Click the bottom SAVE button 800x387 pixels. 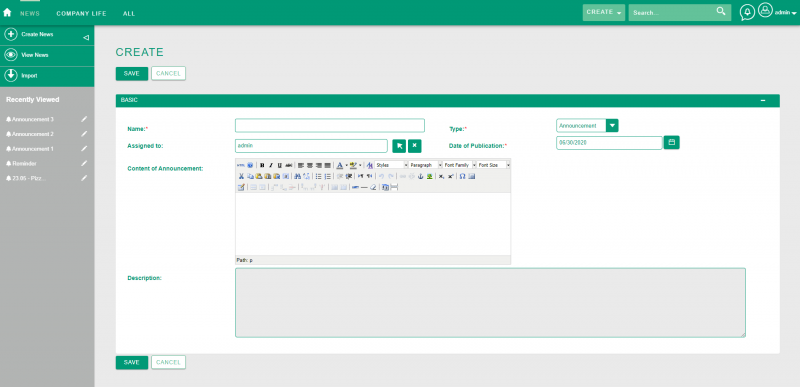coord(132,363)
